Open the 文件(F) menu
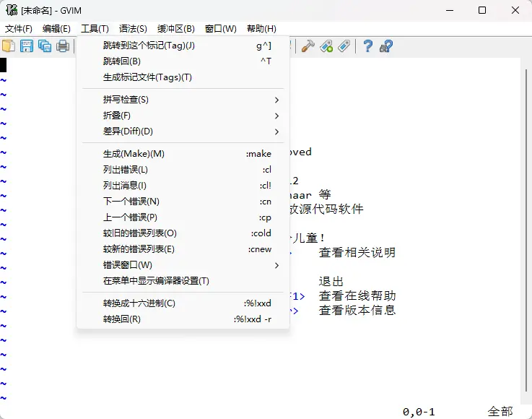532x419 pixels. click(x=18, y=29)
